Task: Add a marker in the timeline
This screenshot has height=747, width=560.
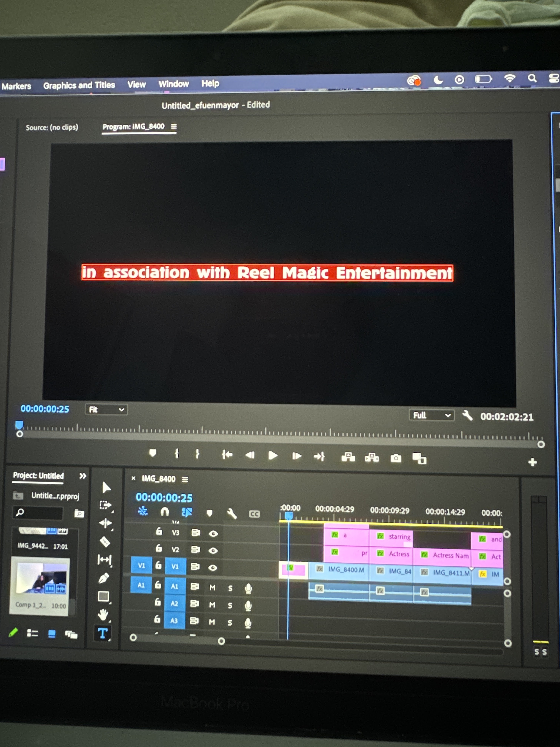Action: coord(210,513)
